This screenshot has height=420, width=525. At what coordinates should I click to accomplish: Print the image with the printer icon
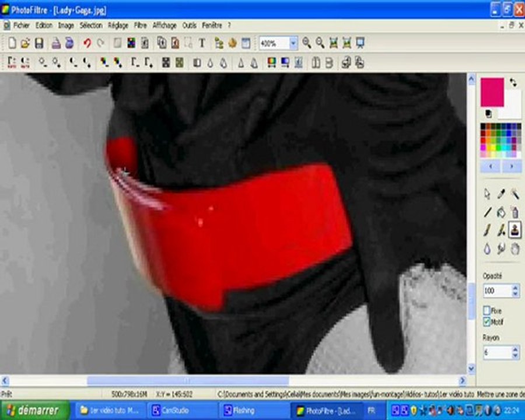[56, 43]
